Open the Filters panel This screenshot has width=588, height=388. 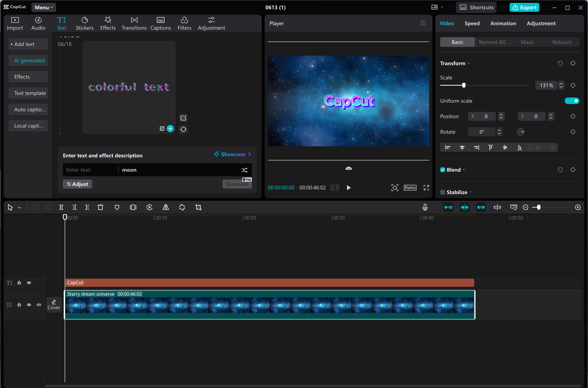click(x=184, y=23)
